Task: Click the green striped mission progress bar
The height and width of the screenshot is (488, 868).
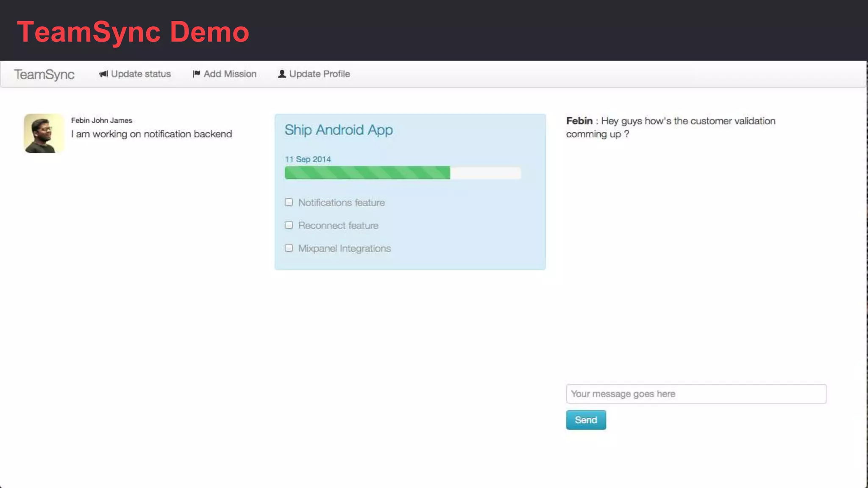Action: coord(367,173)
